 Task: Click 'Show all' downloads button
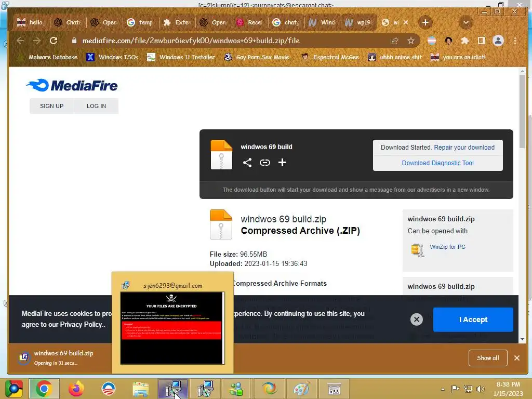pos(488,358)
